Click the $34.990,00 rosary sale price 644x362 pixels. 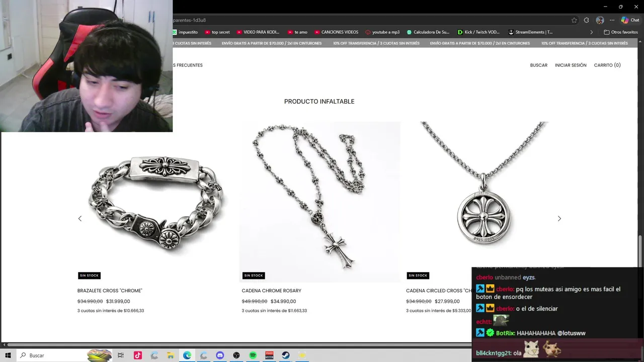[283, 302]
